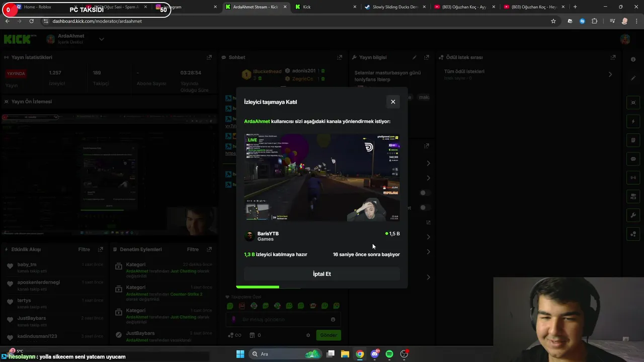This screenshot has height=362, width=644.
Task: Pop out the Etkinlik Akışı panel
Action: 101,249
